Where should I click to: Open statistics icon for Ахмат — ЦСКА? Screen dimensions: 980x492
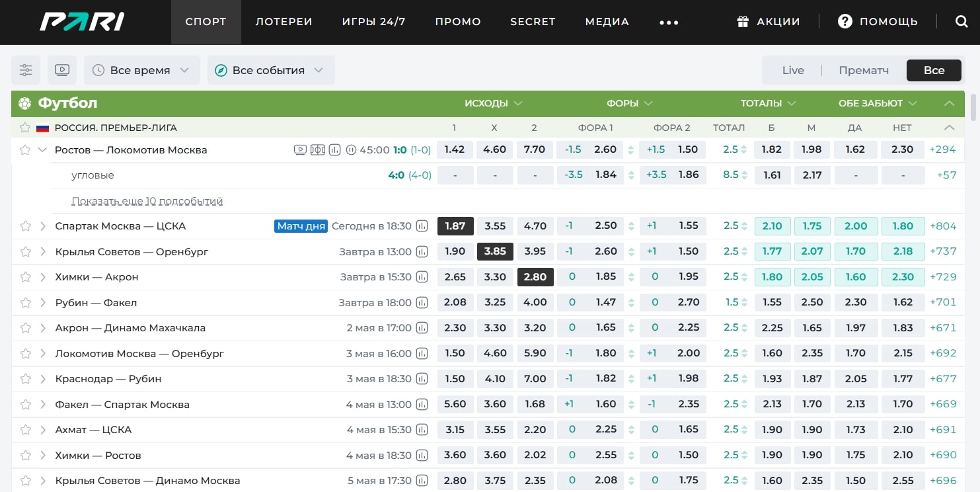pos(422,430)
